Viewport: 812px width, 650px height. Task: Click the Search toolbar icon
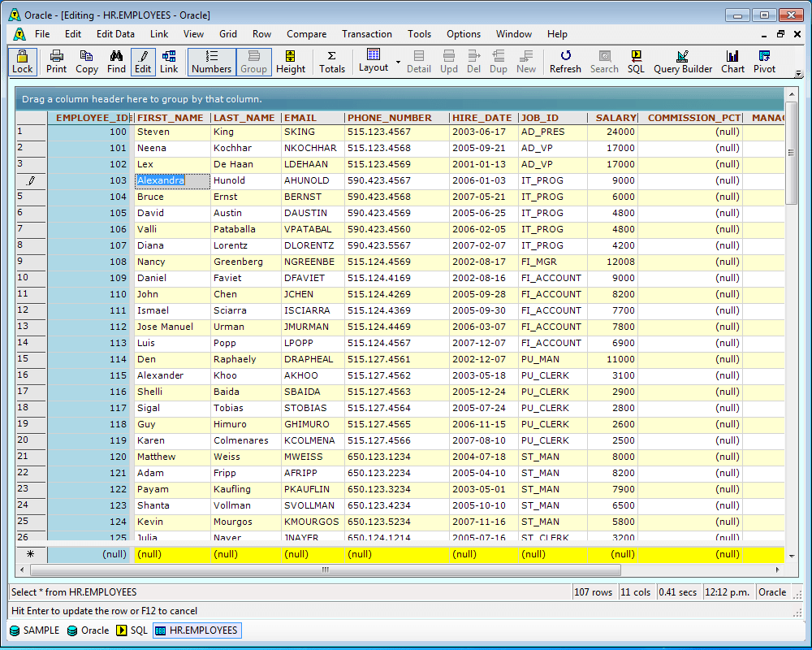coord(604,62)
